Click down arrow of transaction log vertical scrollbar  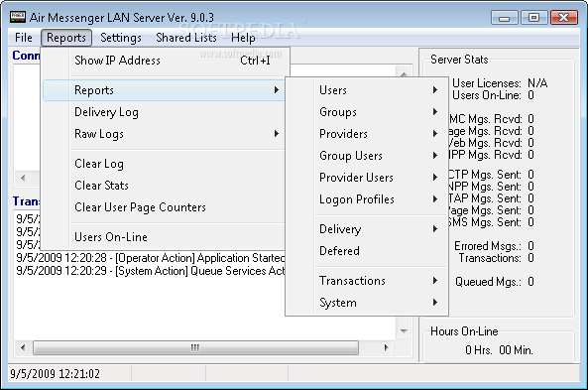click(404, 330)
